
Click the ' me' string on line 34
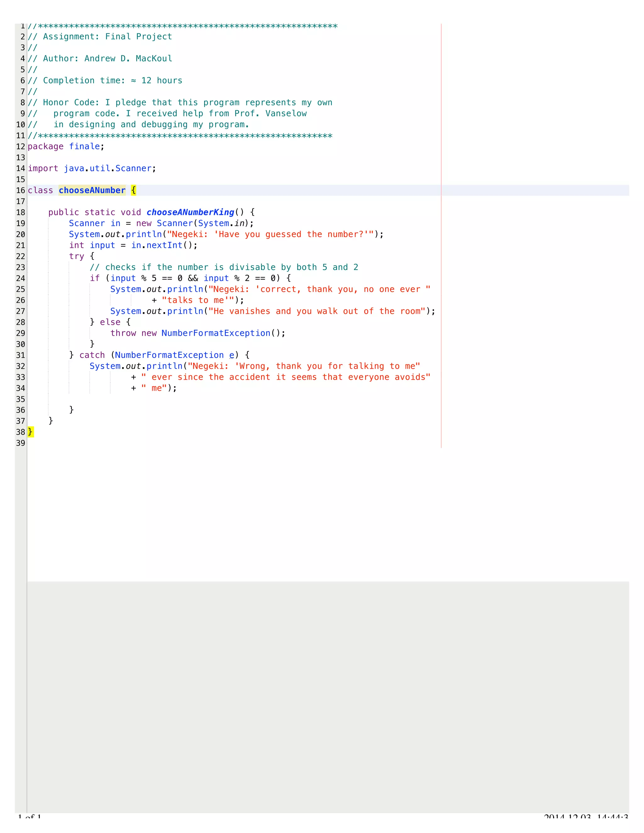pyautogui.click(x=154, y=388)
